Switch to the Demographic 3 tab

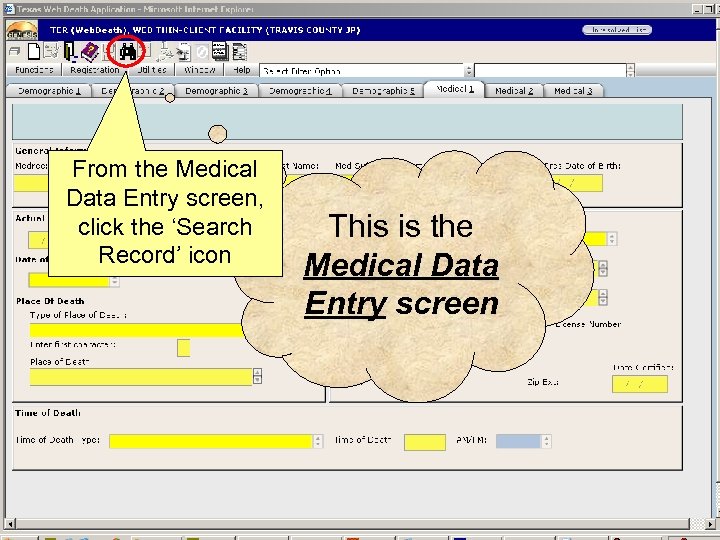(x=216, y=91)
